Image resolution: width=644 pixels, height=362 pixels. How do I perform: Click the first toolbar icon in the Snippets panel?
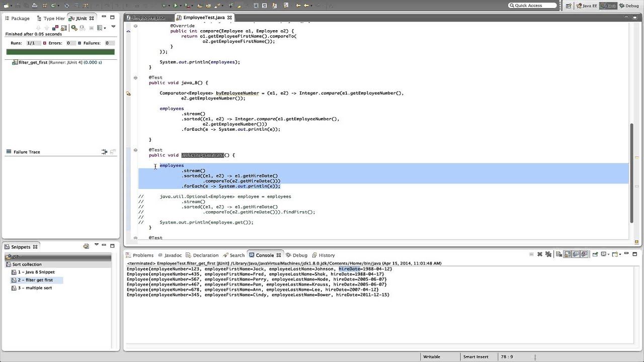coord(86,246)
